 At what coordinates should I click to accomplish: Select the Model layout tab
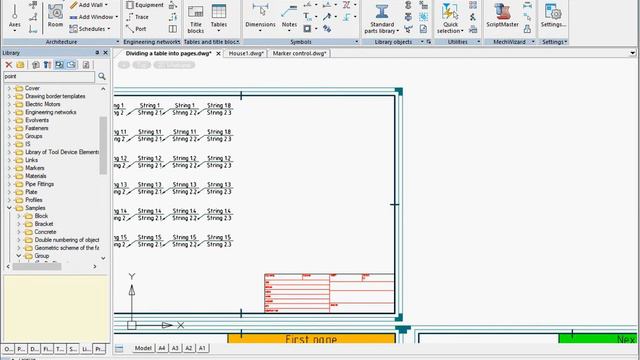[x=143, y=348]
